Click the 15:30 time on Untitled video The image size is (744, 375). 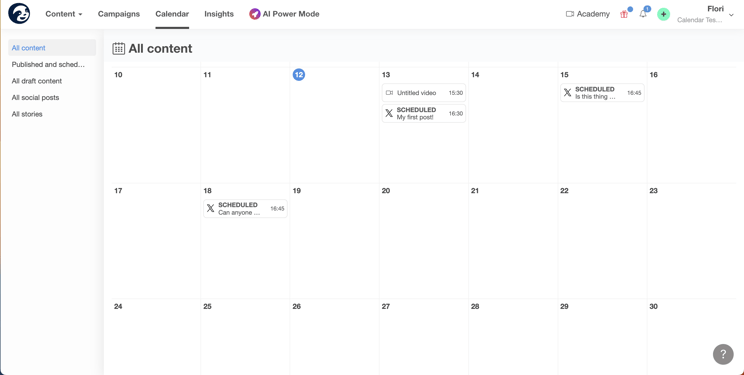tap(456, 93)
